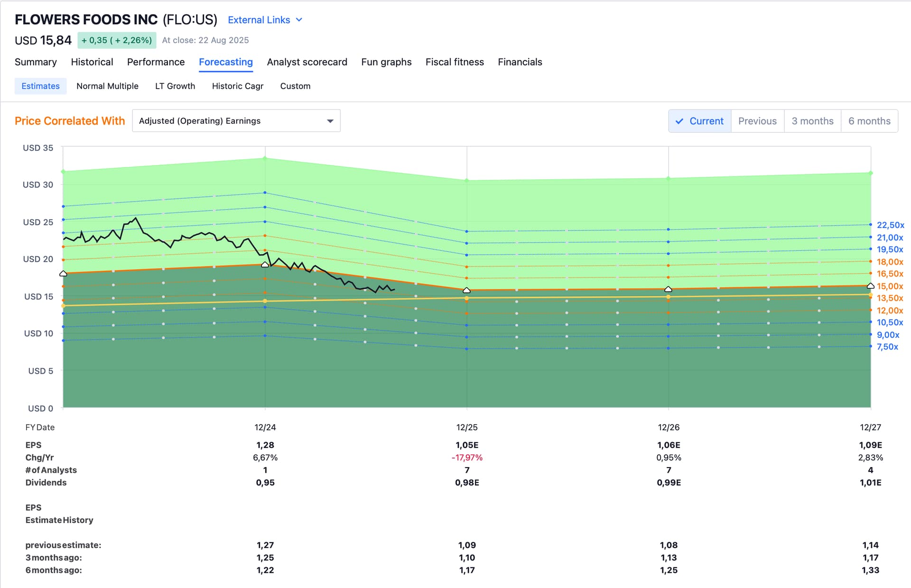
Task: Click the triangle marker at 12/27
Action: click(x=870, y=286)
